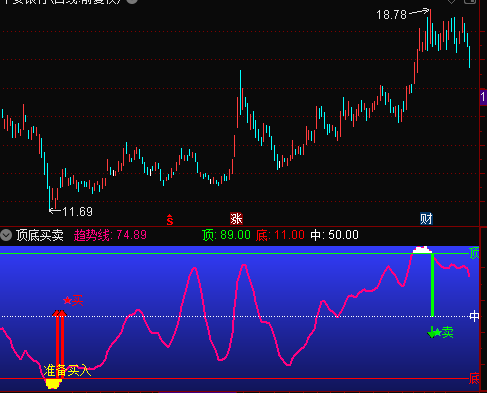Click the 顶: 89.00 readout
Image resolution: width=487 pixels, height=393 pixels.
[226, 235]
